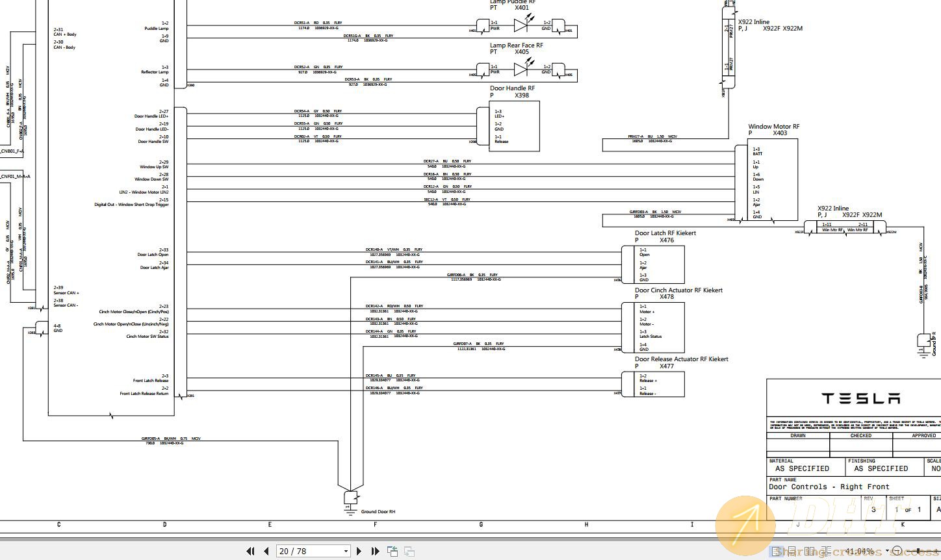The height and width of the screenshot is (560, 941).
Task: Click grid column letter H on border
Action: click(586, 524)
